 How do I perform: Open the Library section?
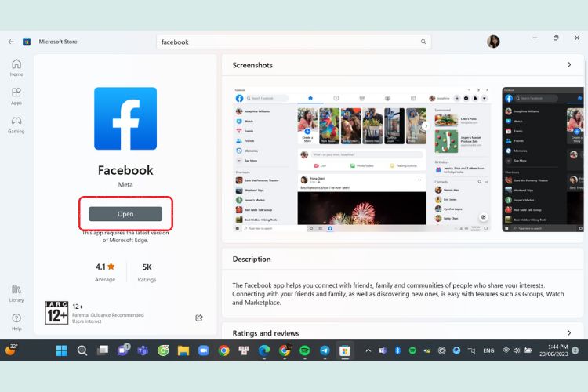click(16, 293)
